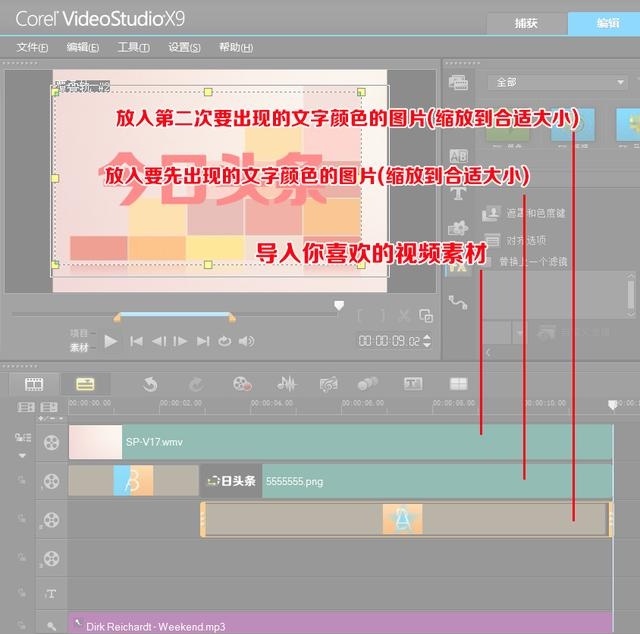The height and width of the screenshot is (634, 640).
Task: Adjust the timecode stepper arrows
Action: tap(427, 341)
